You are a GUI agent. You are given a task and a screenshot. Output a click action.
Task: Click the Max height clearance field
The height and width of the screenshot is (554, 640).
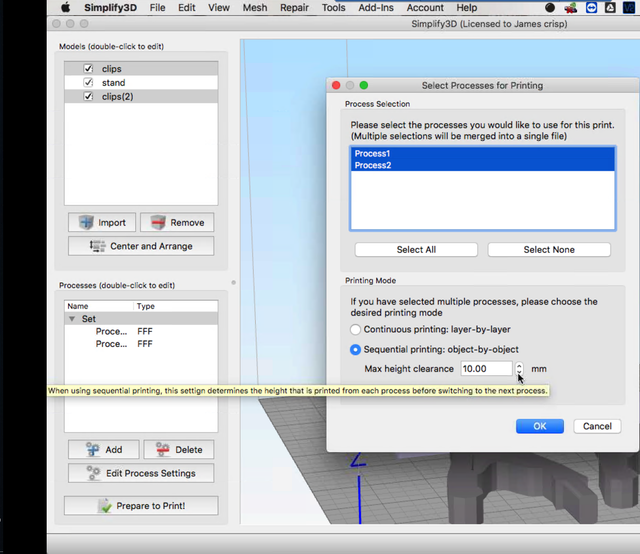point(486,369)
